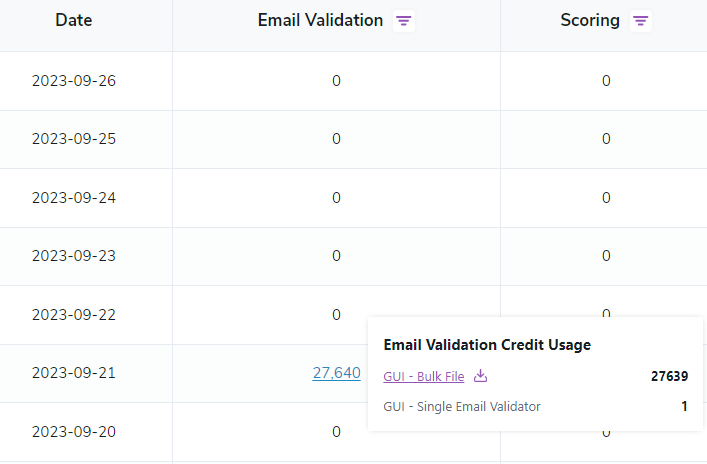Image resolution: width=707 pixels, height=464 pixels.
Task: Open the Email Validation column filter
Action: (x=403, y=21)
